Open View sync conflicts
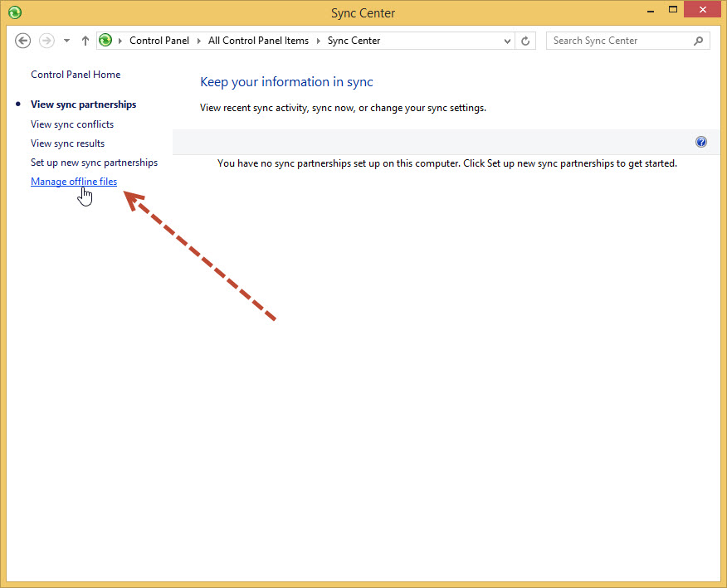 point(71,124)
